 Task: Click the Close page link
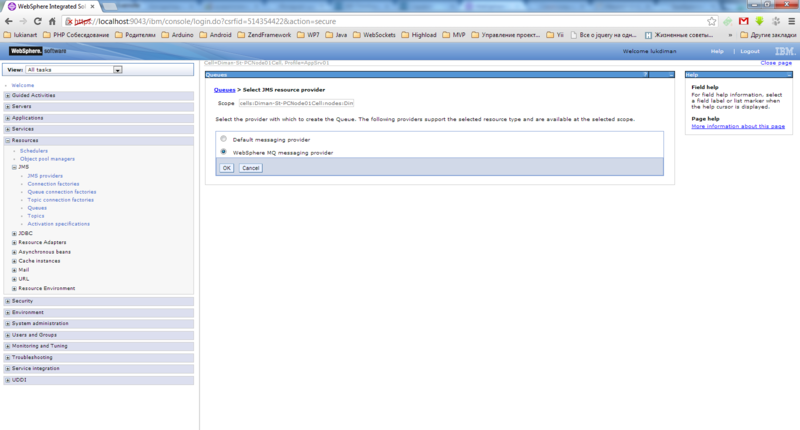[x=776, y=63]
